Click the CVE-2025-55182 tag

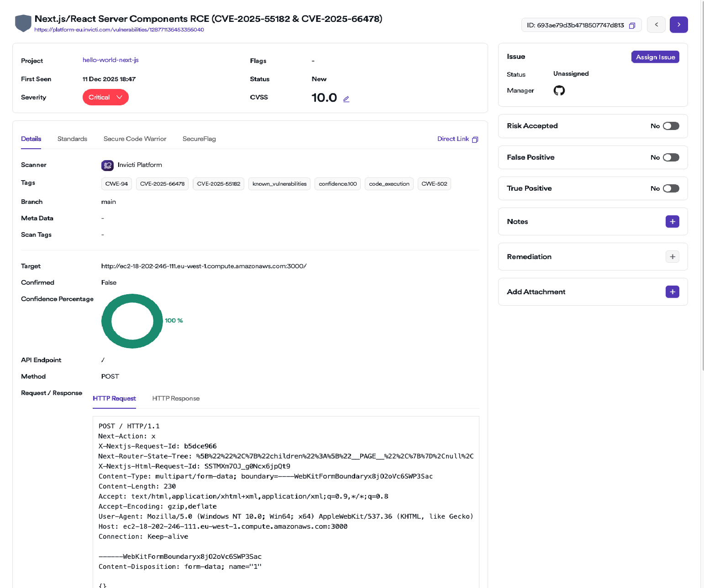coord(218,184)
